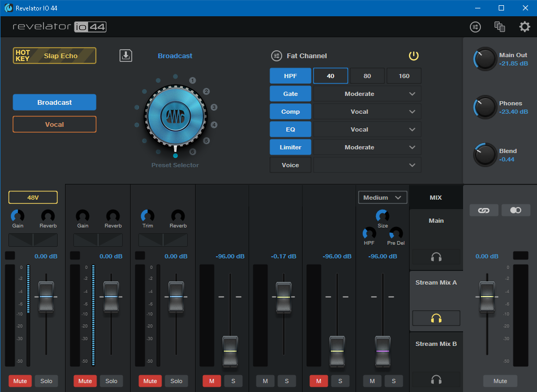Open the gear settings icon

pyautogui.click(x=524, y=27)
